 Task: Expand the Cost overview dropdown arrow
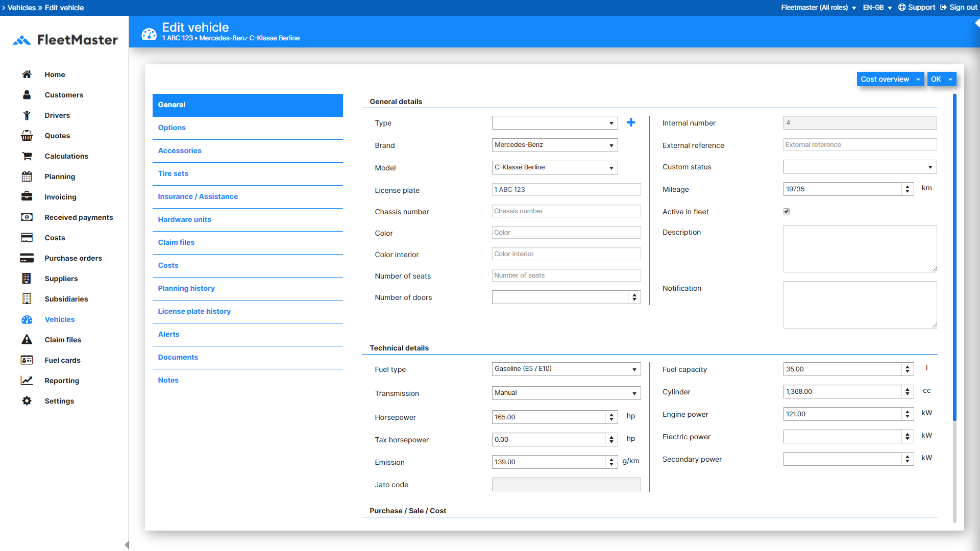(x=918, y=80)
